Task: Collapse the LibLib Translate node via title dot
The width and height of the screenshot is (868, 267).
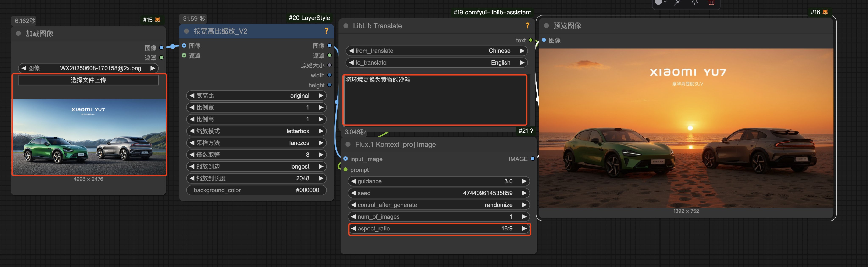Action: pyautogui.click(x=346, y=26)
